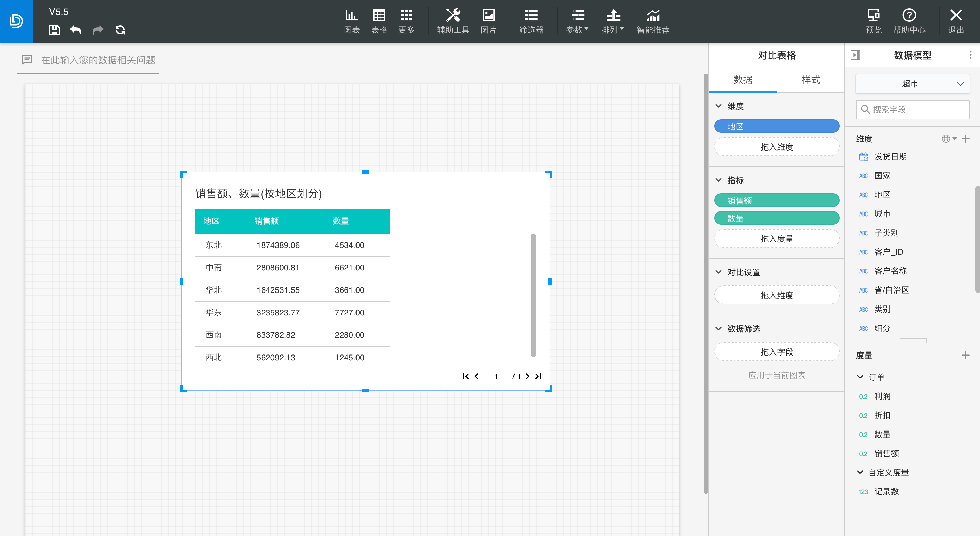Click the 搜索字段 search input
The image size is (980, 536).
(x=912, y=110)
